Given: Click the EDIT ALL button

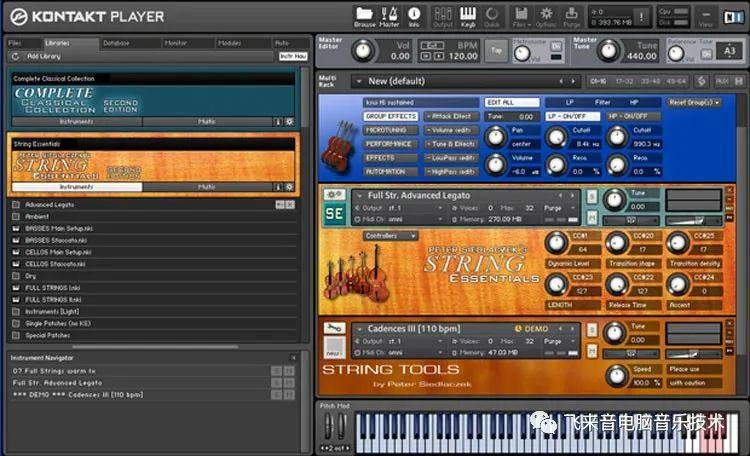Looking at the screenshot, I should tap(512, 102).
